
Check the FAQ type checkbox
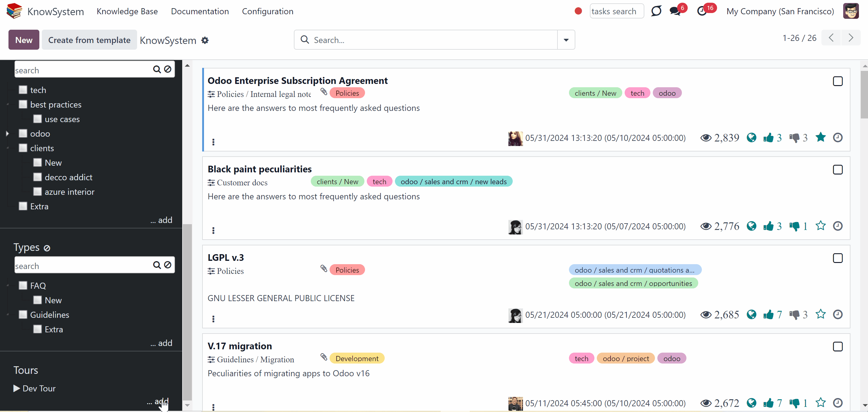23,285
